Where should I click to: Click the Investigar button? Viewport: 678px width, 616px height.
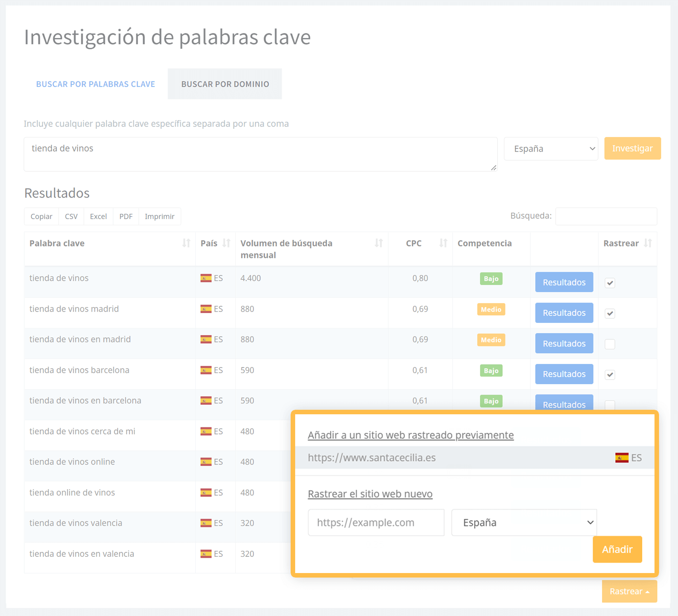[x=632, y=148]
